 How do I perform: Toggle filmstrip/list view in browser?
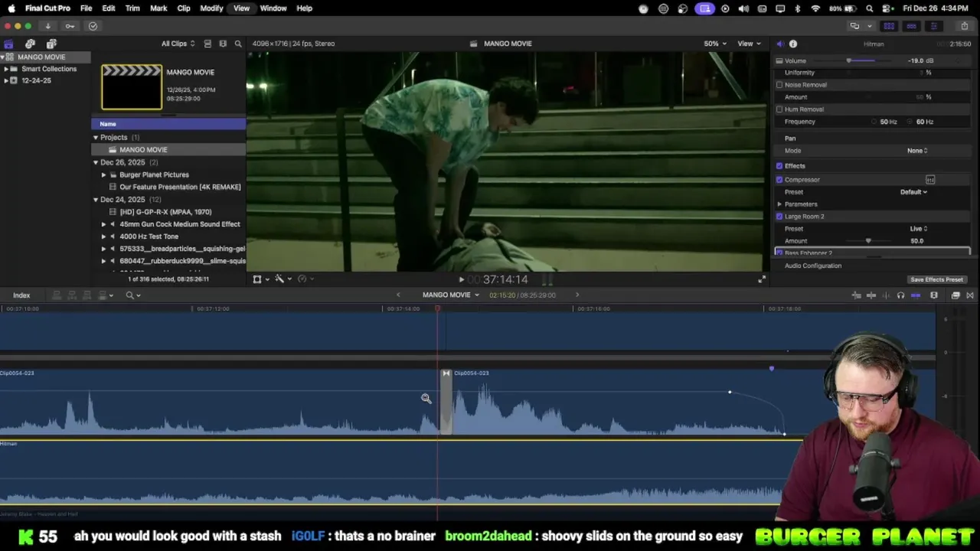click(207, 44)
